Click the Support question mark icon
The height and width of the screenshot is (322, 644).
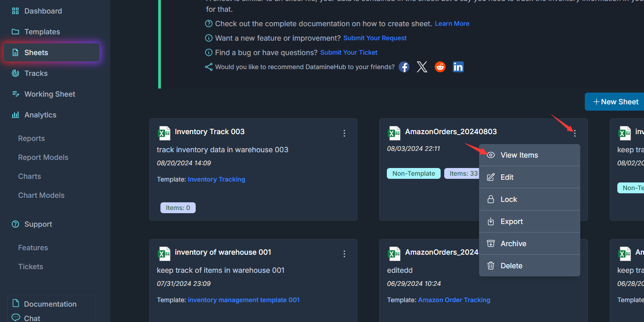pos(15,224)
